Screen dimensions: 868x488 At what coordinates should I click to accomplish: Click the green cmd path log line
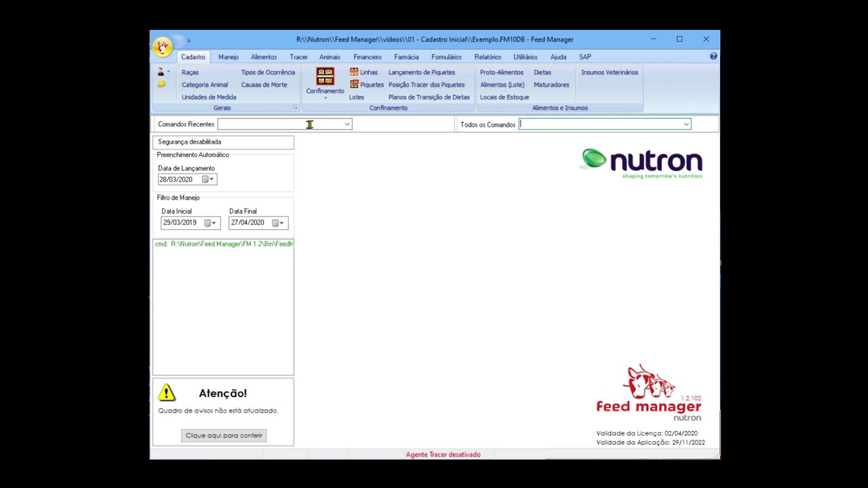224,244
